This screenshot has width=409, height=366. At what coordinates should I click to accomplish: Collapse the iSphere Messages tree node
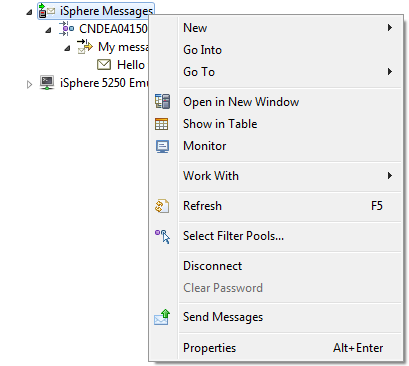29,12
